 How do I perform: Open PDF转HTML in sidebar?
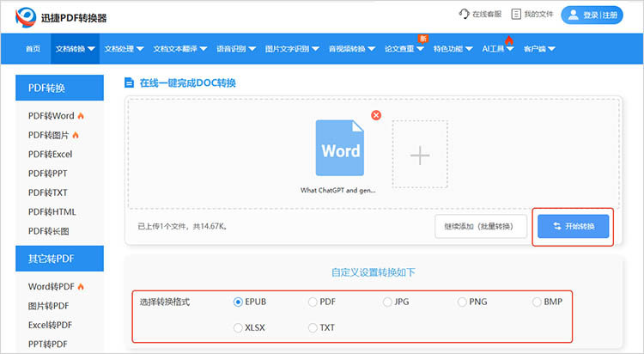(x=52, y=211)
